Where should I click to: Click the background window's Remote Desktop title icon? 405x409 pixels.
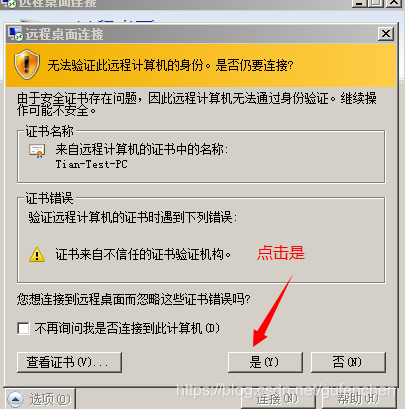pyautogui.click(x=9, y=4)
